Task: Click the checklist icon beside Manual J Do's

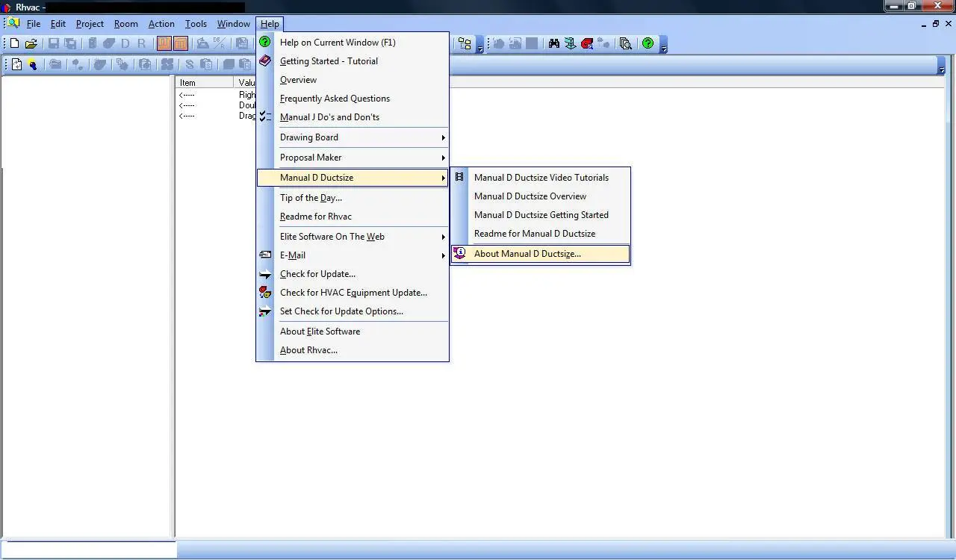Action: point(265,116)
